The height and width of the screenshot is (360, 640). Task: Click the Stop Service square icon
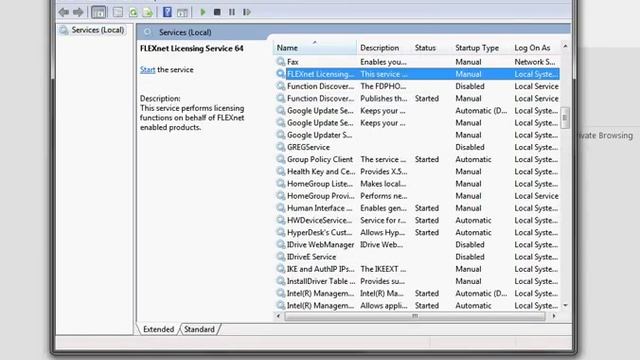click(x=217, y=12)
